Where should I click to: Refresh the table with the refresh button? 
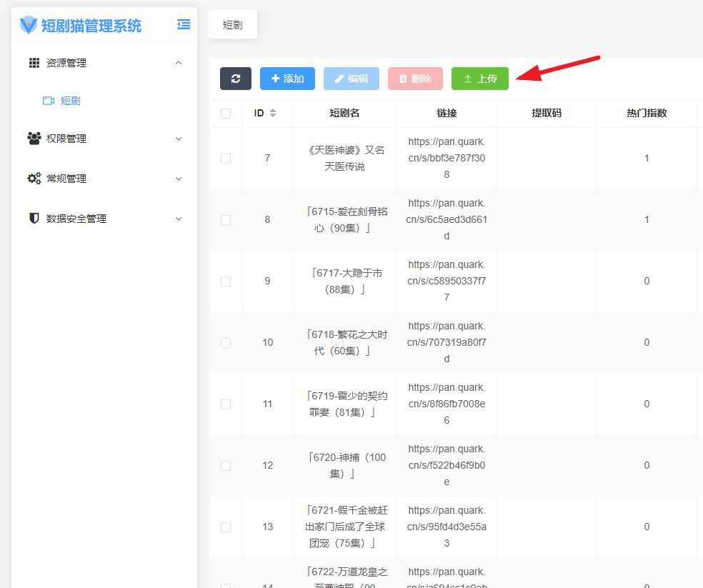tap(235, 79)
